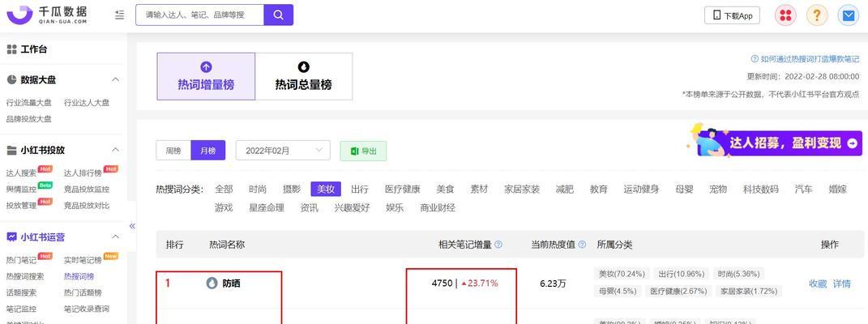
Task: Open 热搜词榜 in sidebar
Action: 79,276
